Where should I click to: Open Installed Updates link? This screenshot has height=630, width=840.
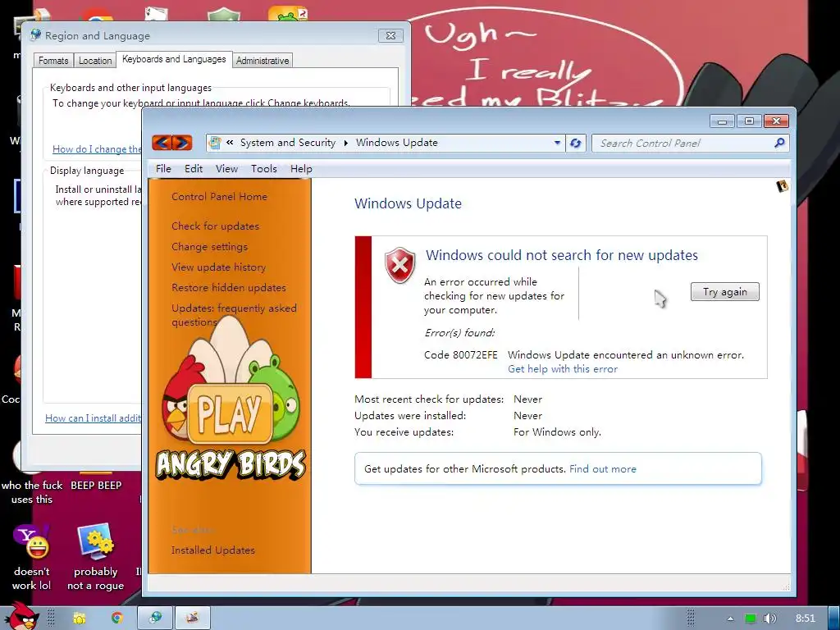(x=212, y=550)
